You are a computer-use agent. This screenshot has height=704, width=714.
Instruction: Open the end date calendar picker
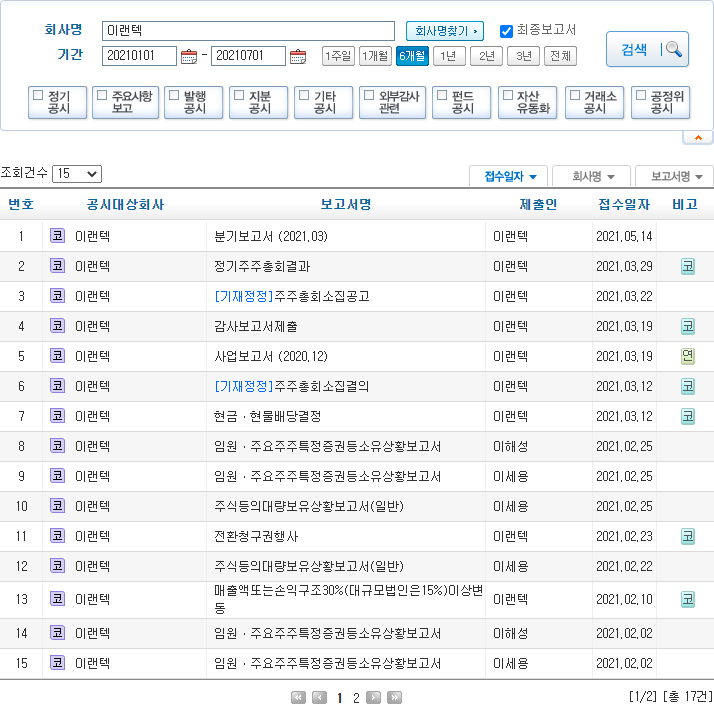(298, 56)
